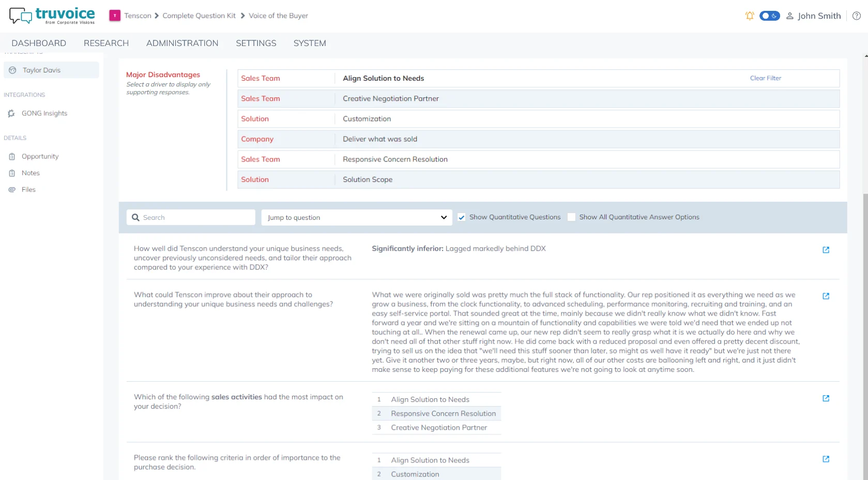
Task: Click the Files paperclip icon
Action: click(12, 189)
